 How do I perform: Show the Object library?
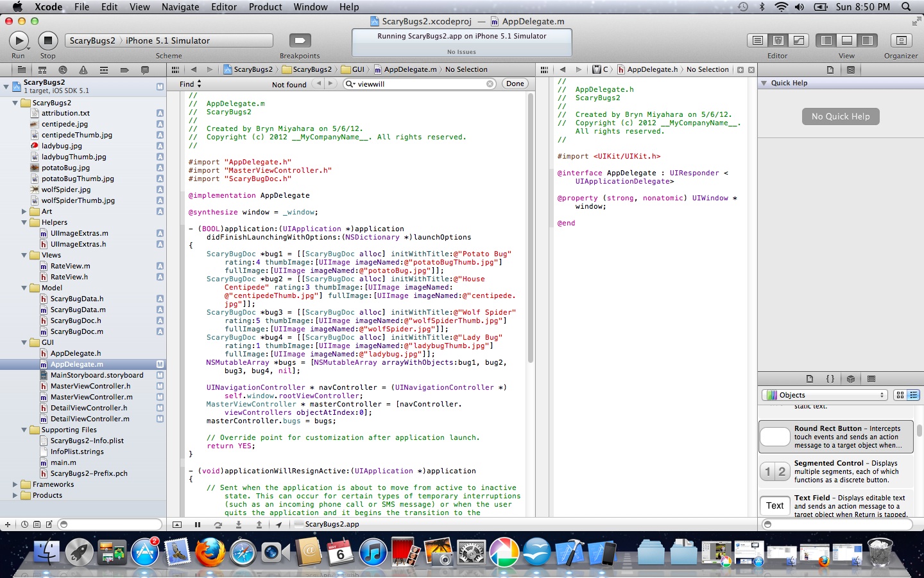850,379
